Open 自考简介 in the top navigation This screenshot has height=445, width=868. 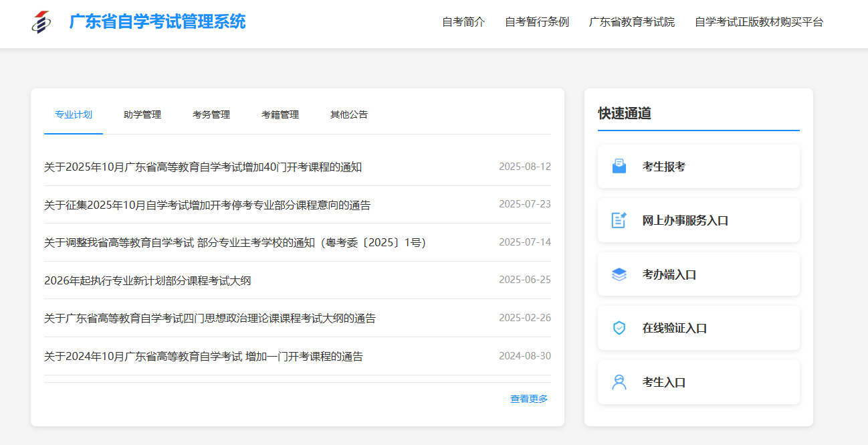(463, 22)
